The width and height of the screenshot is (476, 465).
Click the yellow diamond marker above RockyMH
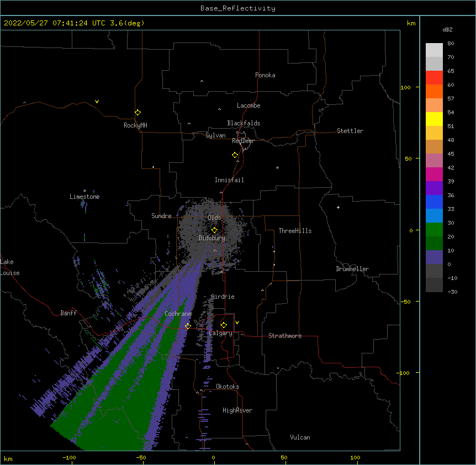137,113
